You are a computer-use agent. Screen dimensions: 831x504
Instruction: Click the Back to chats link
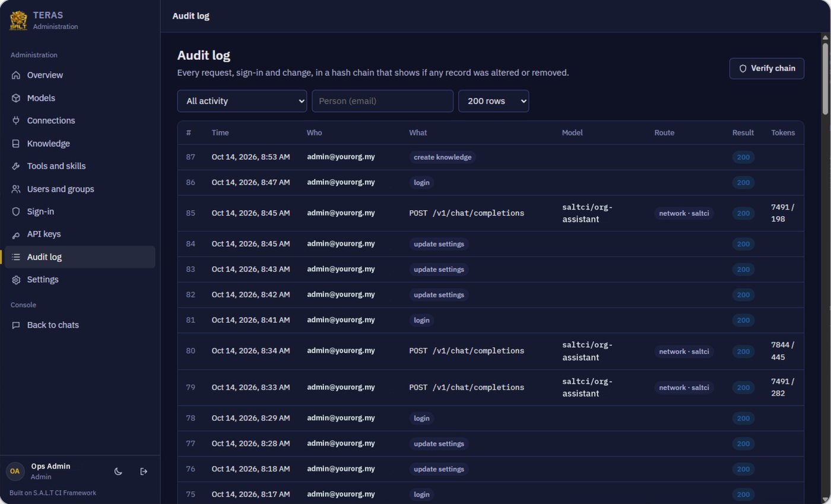[80, 325]
